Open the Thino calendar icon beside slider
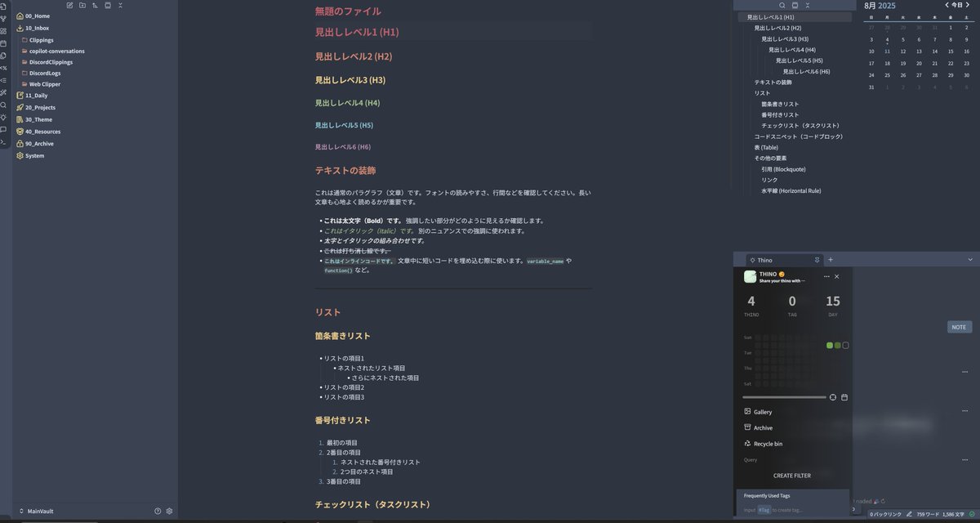The width and height of the screenshot is (980, 523). pyautogui.click(x=844, y=397)
